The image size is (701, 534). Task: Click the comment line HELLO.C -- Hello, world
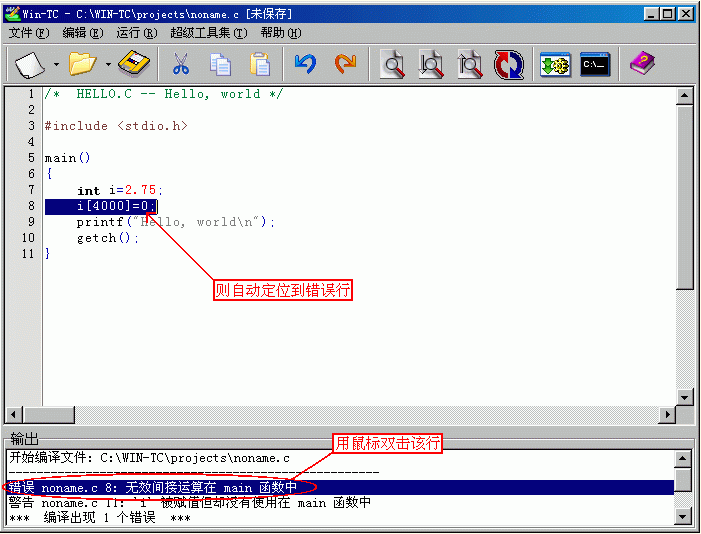[164, 94]
